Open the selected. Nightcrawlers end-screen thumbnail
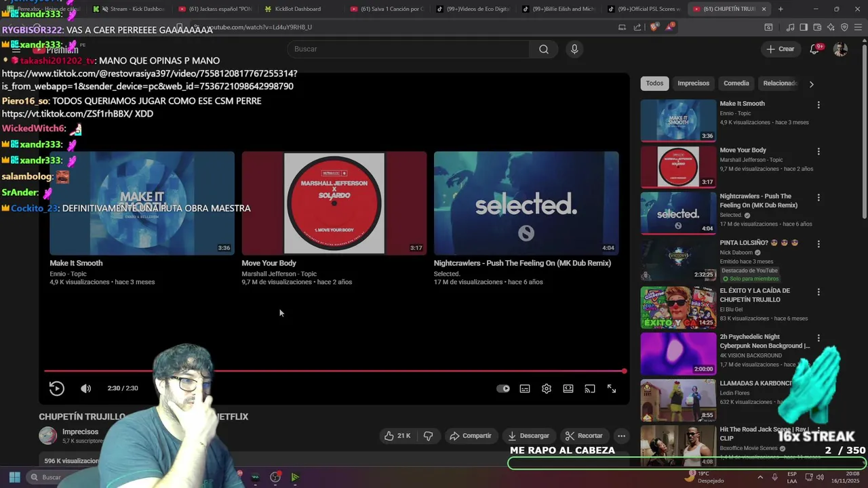The height and width of the screenshot is (488, 868). point(526,203)
